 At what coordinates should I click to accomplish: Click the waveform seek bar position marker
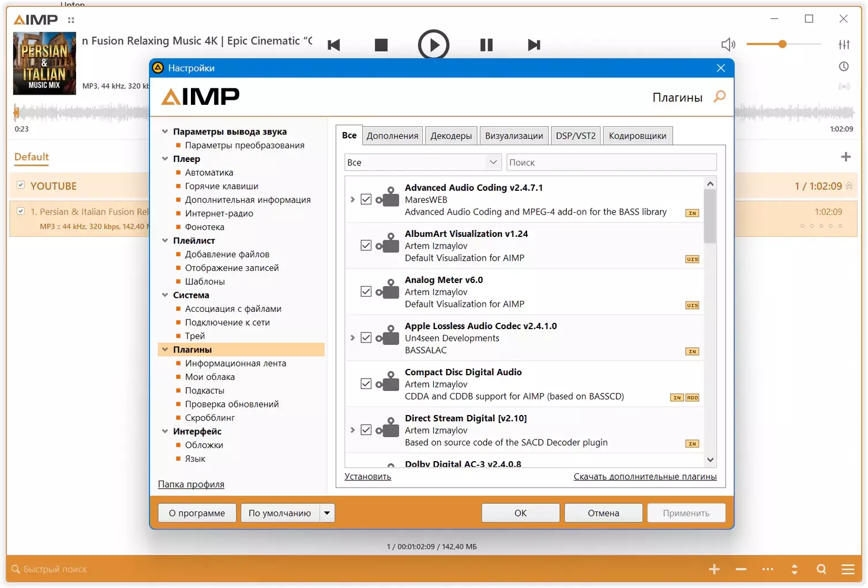[x=17, y=112]
